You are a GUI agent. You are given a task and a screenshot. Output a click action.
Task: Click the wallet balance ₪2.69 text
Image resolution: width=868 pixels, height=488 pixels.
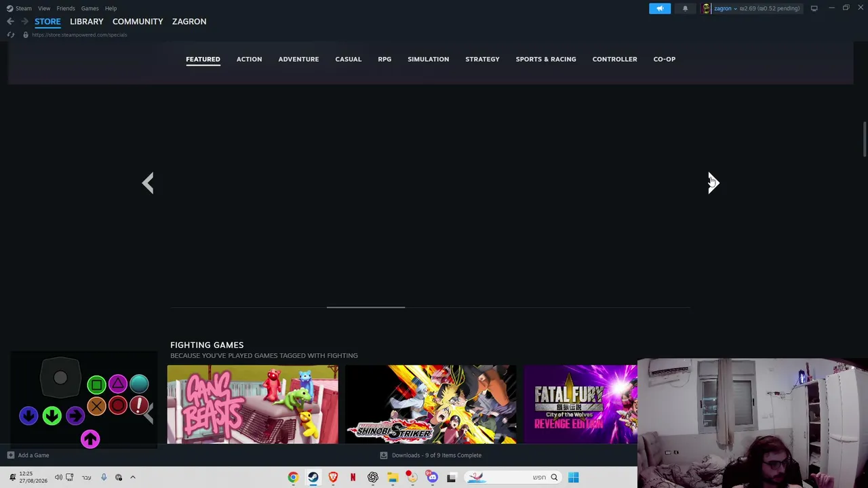pyautogui.click(x=747, y=9)
